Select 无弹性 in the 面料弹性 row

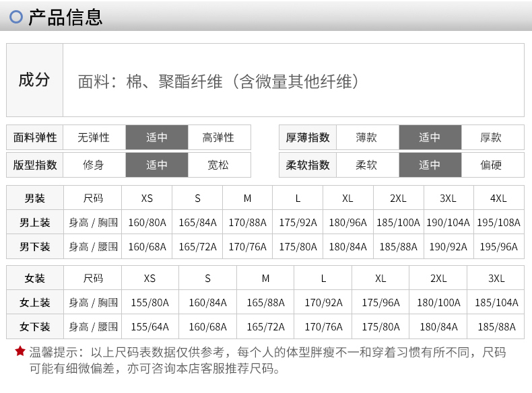tap(94, 137)
